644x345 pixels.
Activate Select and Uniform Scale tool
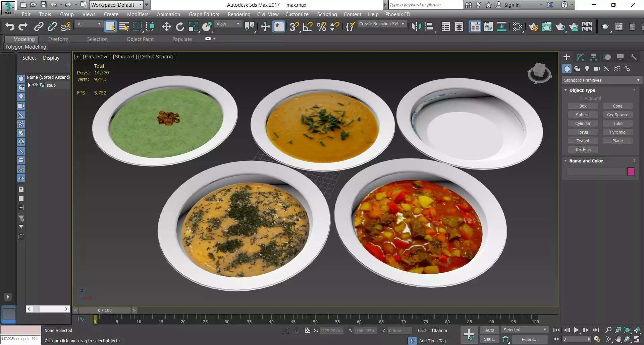[194, 27]
